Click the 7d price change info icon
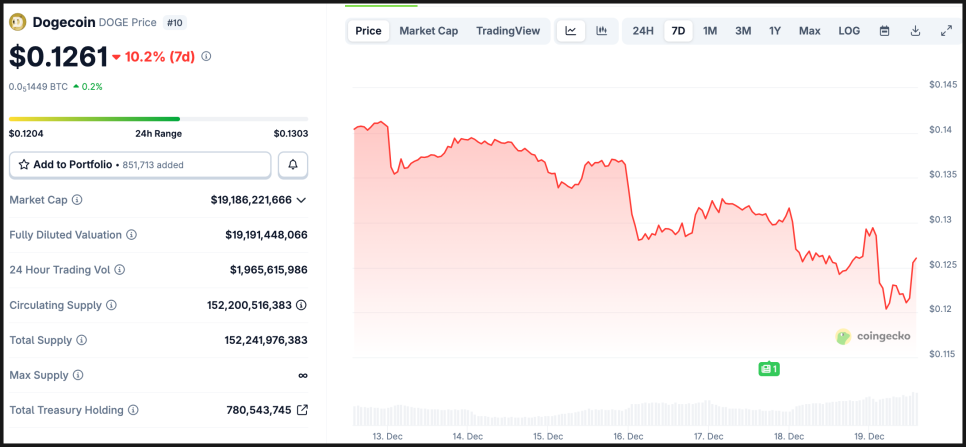Image resolution: width=966 pixels, height=447 pixels. tap(206, 56)
